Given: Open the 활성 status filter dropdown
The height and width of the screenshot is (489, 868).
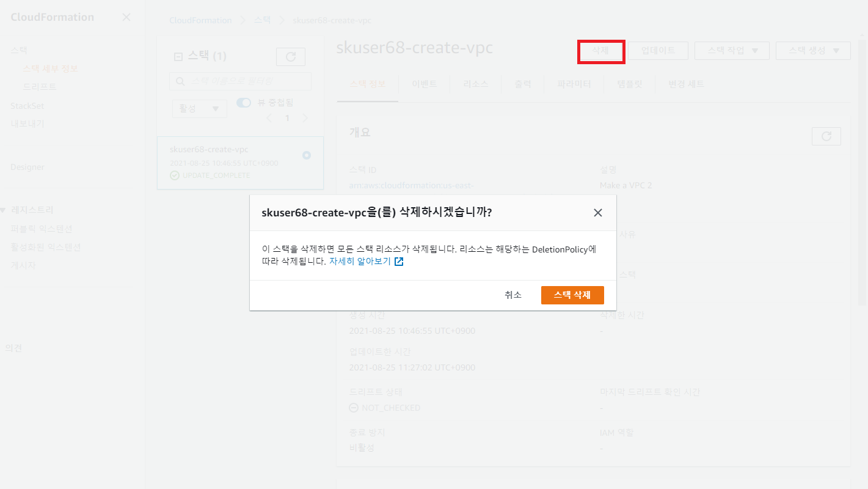Looking at the screenshot, I should pos(200,109).
